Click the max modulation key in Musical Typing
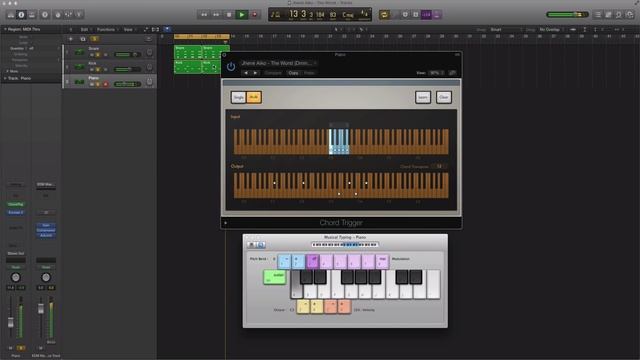 (382, 261)
